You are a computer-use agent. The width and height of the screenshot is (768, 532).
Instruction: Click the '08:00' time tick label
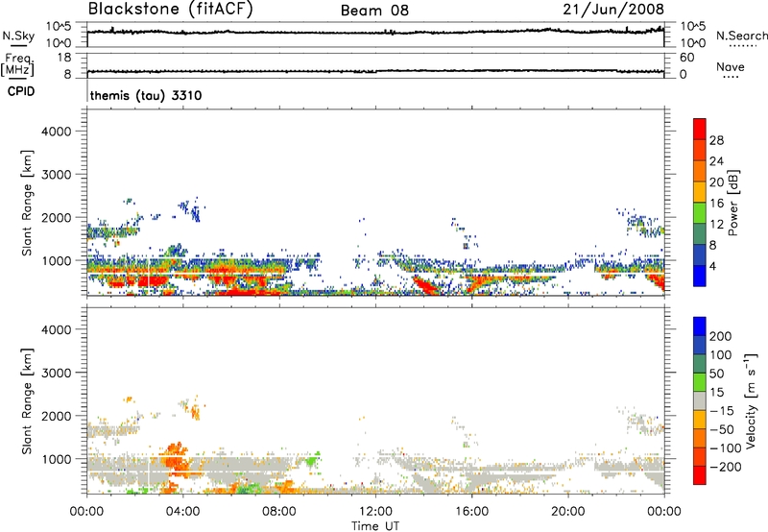click(278, 512)
